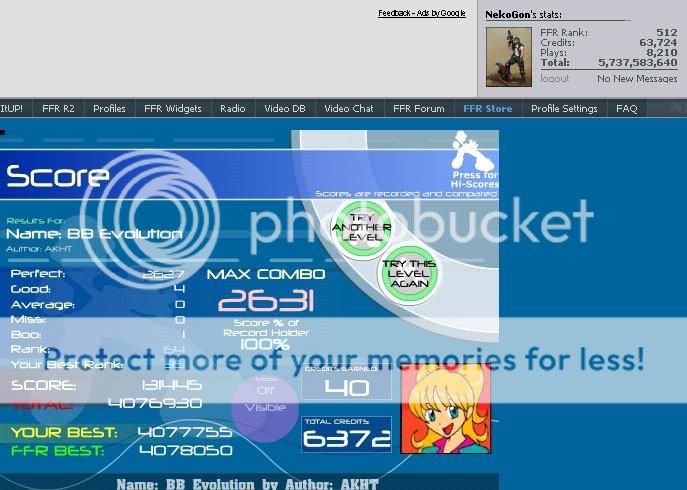Image resolution: width=687 pixels, height=490 pixels.
Task: Open NekoGon's profile avatar image
Action: pos(509,56)
